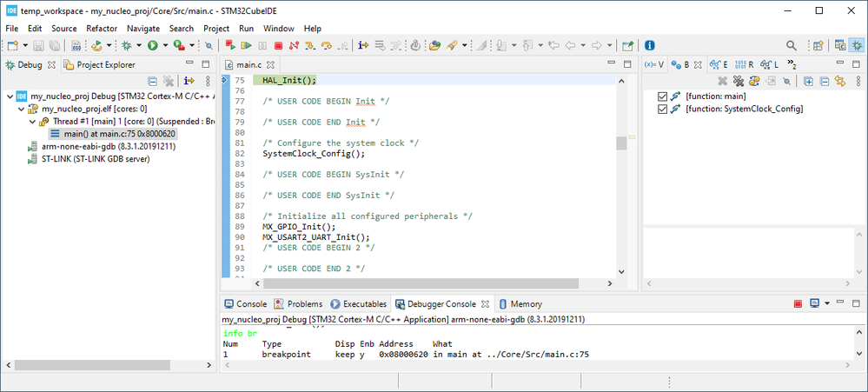Screen dimensions: 868x392
Task: Switch to the Variables (V) tab
Action: click(x=653, y=64)
